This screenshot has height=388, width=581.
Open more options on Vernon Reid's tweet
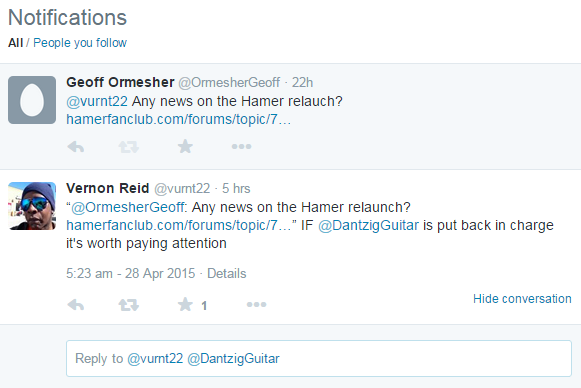pyautogui.click(x=256, y=304)
